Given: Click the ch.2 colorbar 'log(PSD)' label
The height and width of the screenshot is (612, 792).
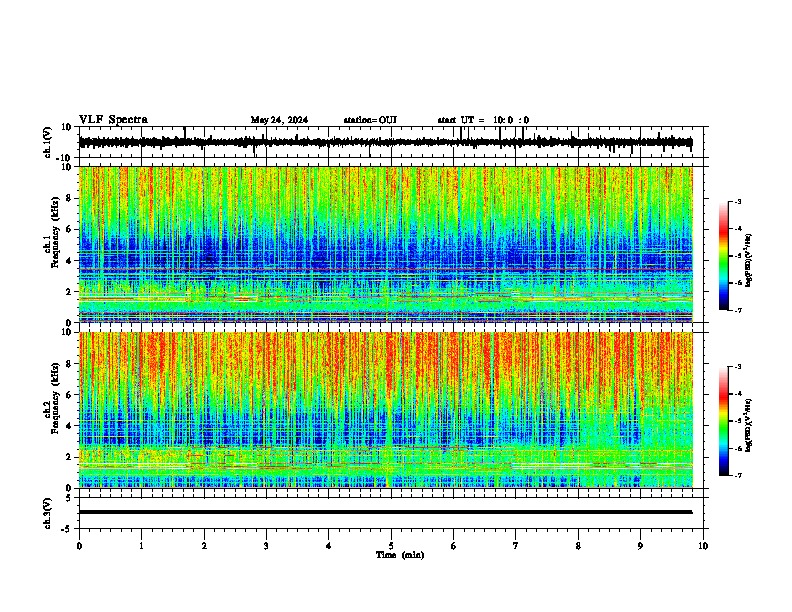Looking at the screenshot, I should (x=749, y=425).
